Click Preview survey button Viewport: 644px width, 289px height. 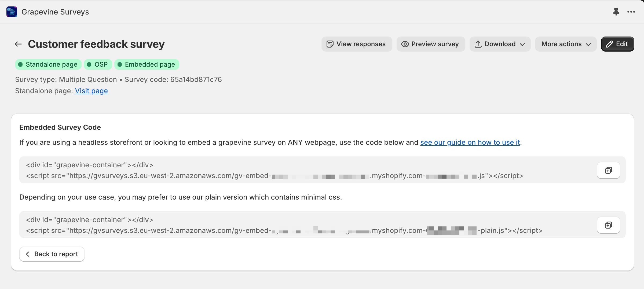click(431, 44)
